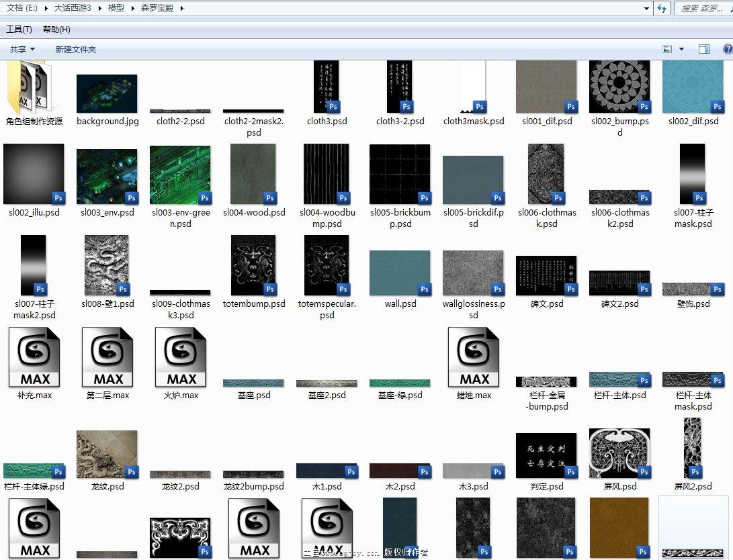Open the 帮助(H) menu
Screen dimensions: 733x560
pyautogui.click(x=56, y=30)
